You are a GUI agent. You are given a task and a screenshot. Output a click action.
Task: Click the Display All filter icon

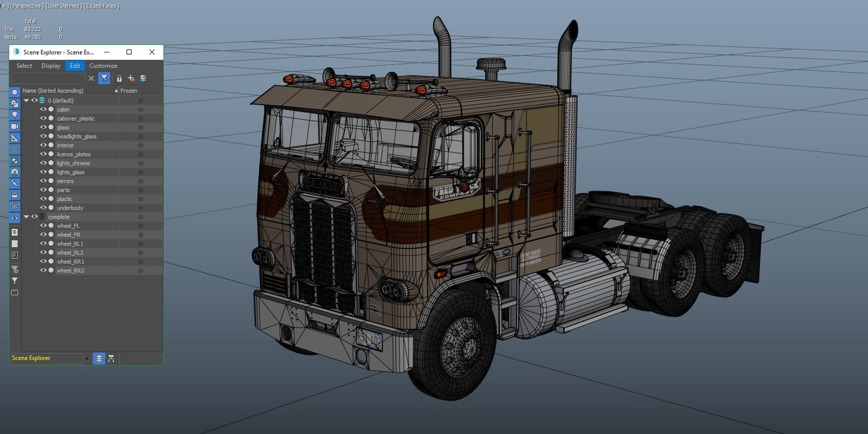[14, 232]
